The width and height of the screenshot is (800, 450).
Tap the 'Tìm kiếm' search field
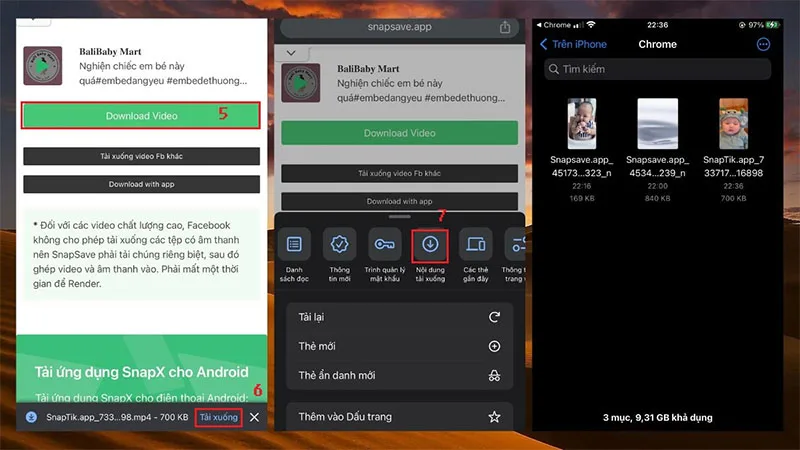[657, 69]
